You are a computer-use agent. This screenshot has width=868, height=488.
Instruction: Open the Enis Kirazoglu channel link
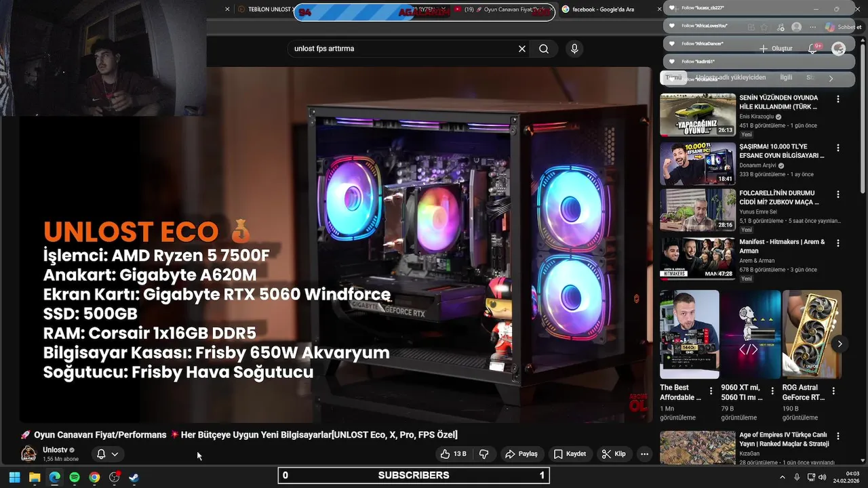pos(759,117)
